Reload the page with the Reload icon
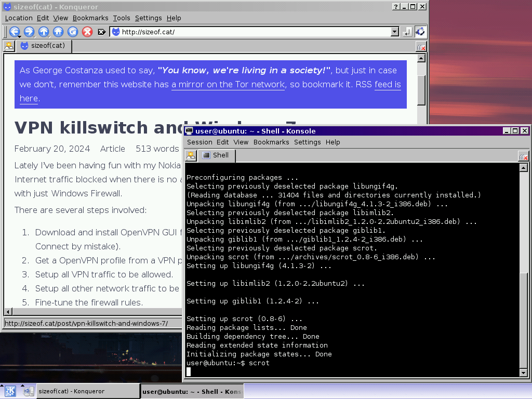Viewport: 532px width, 399px height. pos(73,32)
